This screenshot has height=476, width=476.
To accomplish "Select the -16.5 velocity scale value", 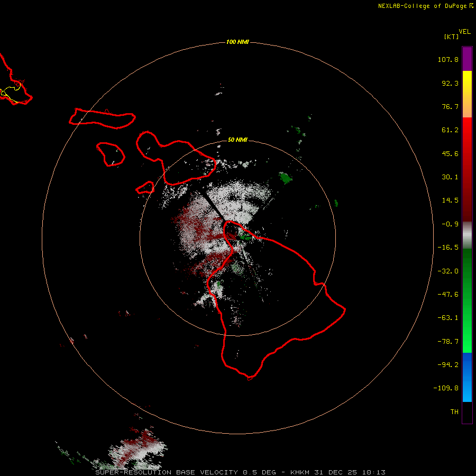I will [x=448, y=248].
